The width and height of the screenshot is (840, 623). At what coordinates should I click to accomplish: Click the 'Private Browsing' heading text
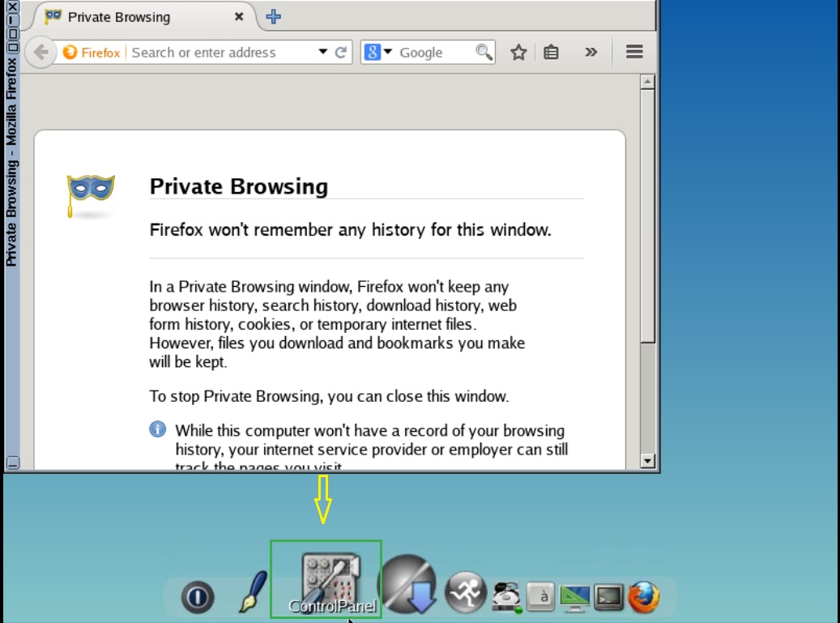pos(239,186)
